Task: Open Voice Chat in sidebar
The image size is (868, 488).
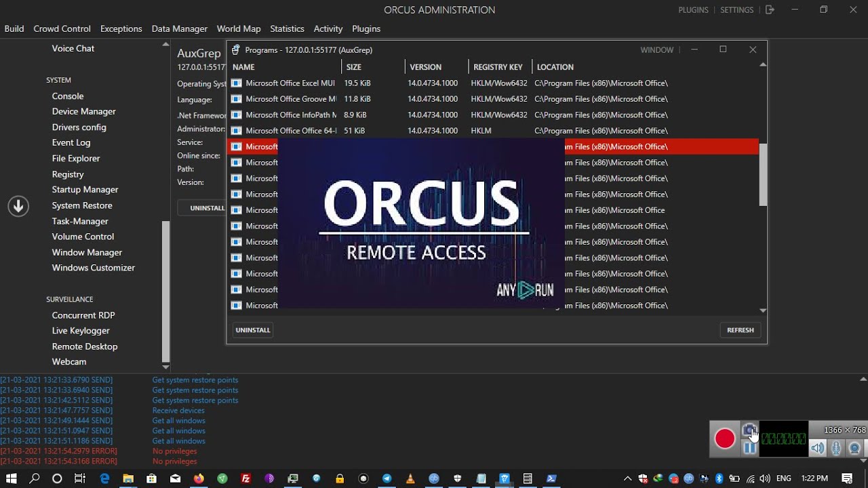Action: (73, 49)
